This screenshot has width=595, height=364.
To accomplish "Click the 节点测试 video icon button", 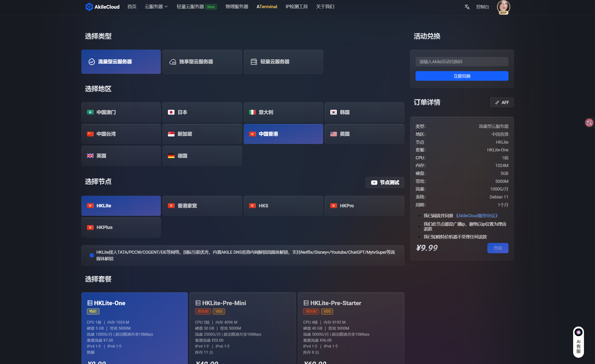I will 384,182.
